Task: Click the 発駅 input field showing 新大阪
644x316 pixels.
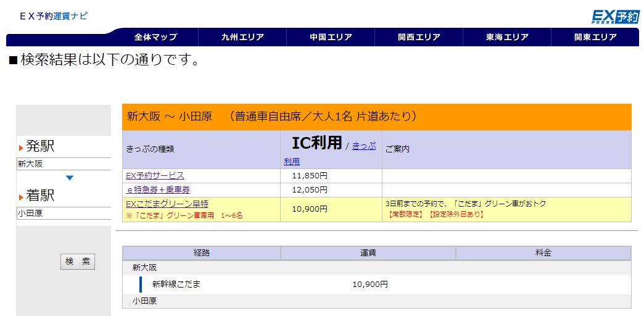Action: pos(64,164)
